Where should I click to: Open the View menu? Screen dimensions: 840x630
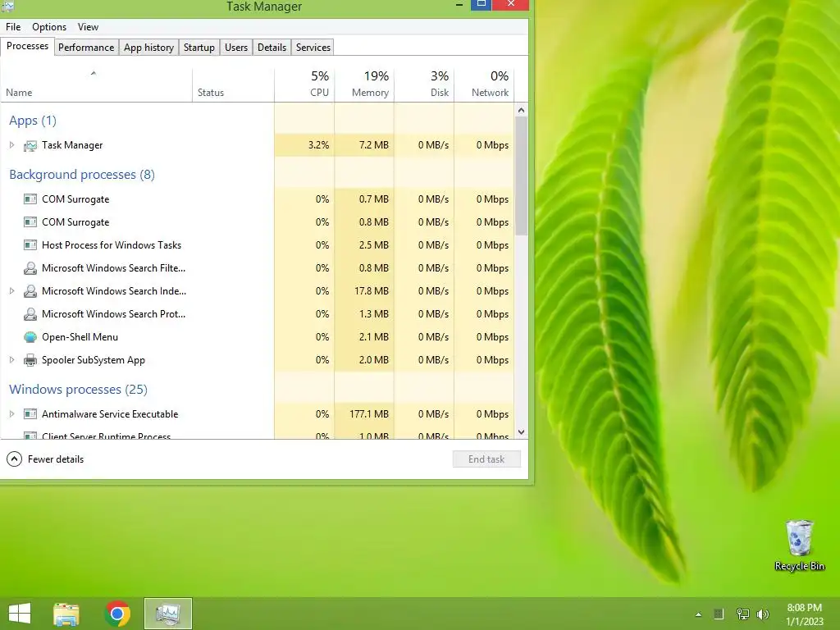[x=88, y=27]
